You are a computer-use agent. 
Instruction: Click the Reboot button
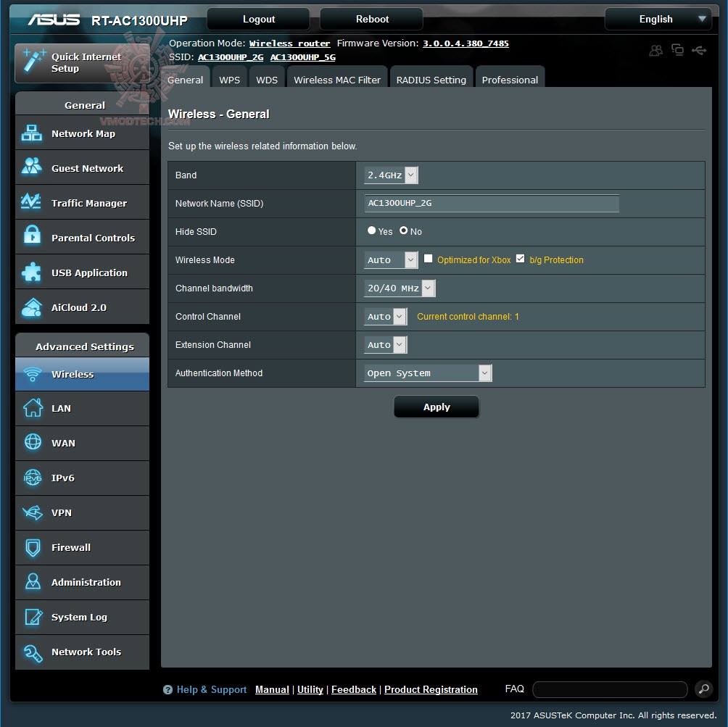pyautogui.click(x=372, y=19)
